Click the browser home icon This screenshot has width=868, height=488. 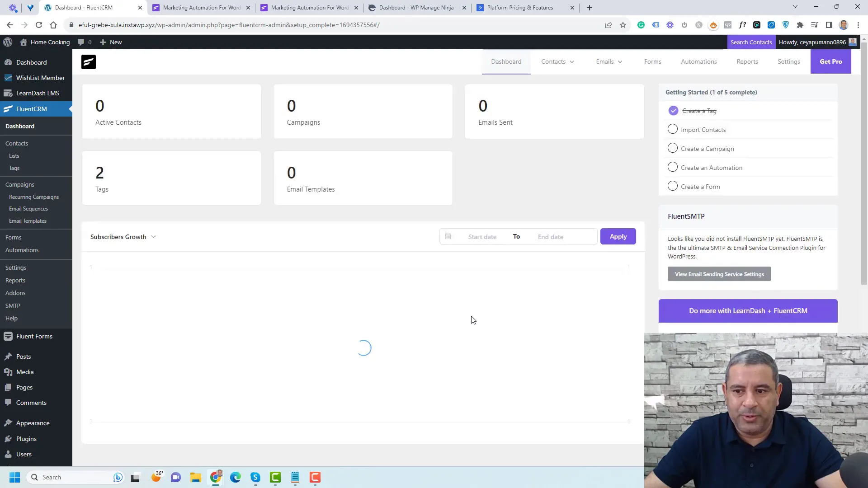pyautogui.click(x=53, y=25)
